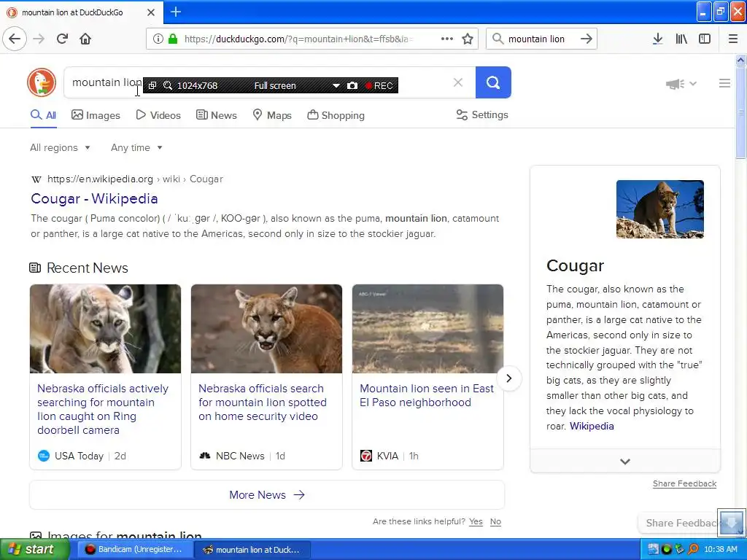The height and width of the screenshot is (560, 747).
Task: Click the blue magnifier search button
Action: 493,83
